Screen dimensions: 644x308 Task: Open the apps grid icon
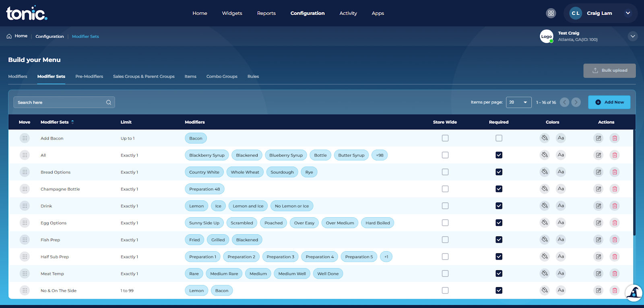click(x=551, y=13)
